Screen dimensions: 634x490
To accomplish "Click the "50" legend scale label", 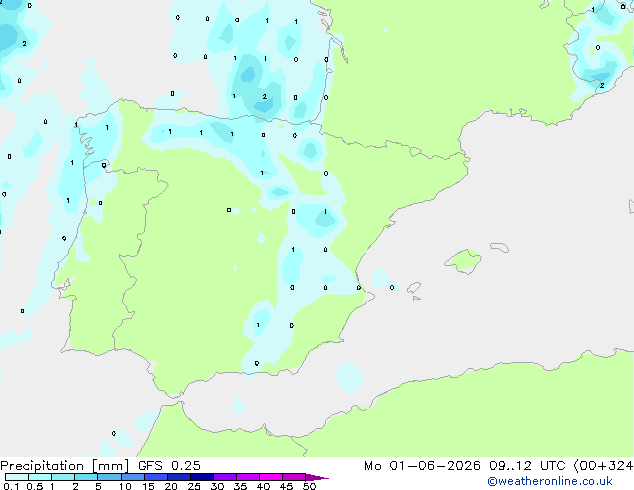I will [x=309, y=486].
